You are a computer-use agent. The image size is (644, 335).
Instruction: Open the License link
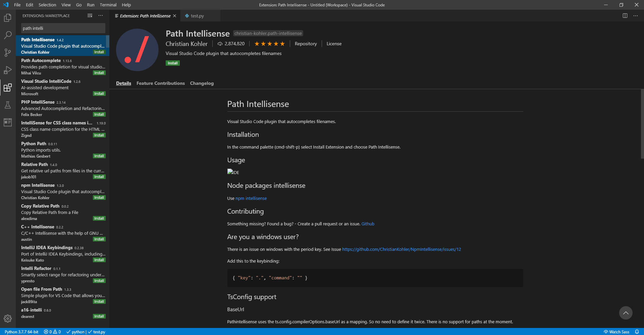[334, 44]
